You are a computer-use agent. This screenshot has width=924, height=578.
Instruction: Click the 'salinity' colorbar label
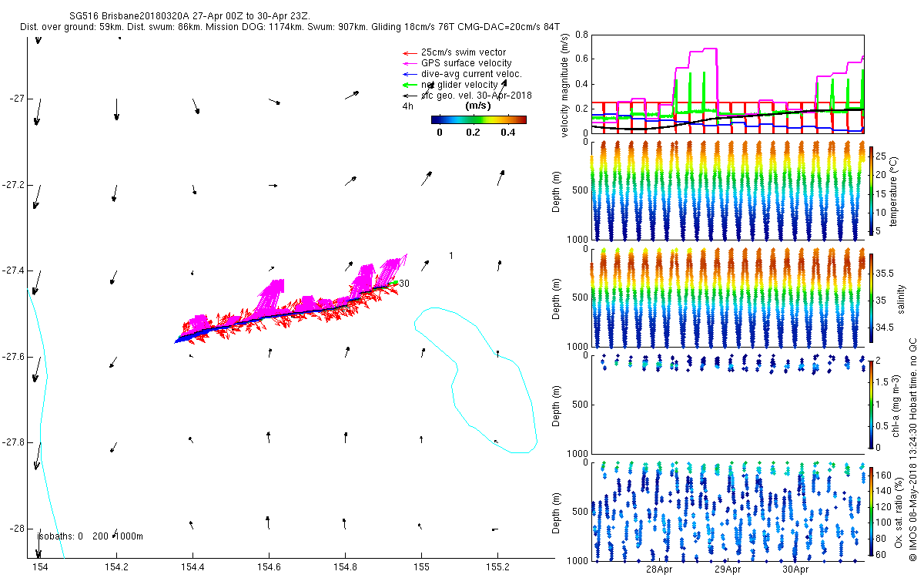click(x=899, y=297)
